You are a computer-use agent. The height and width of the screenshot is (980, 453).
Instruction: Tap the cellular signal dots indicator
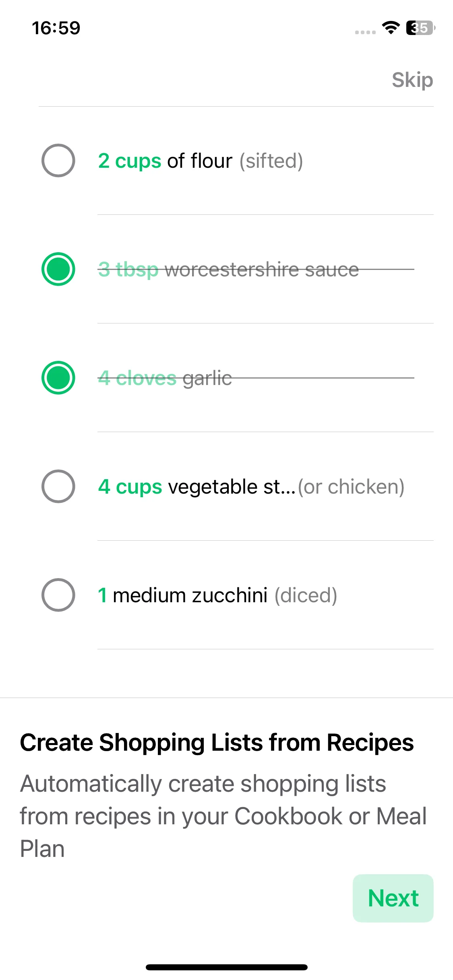point(365,32)
